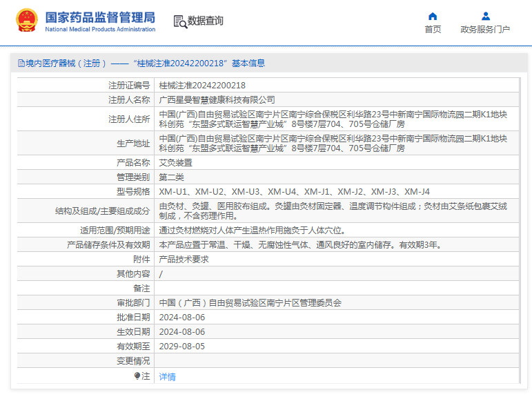Click National Medical Products Administration text
The height and width of the screenshot is (399, 532).
click(x=100, y=30)
